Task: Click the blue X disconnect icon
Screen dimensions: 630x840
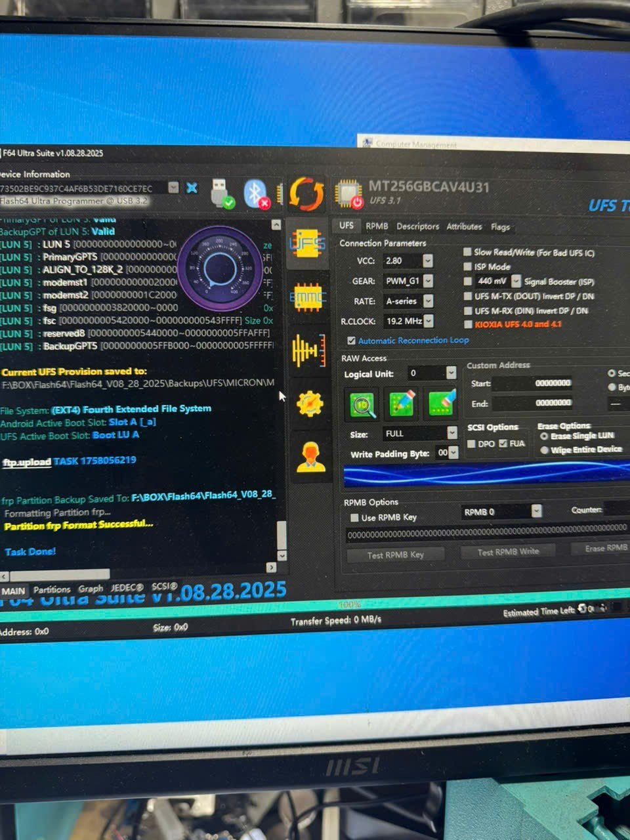Action: [192, 188]
